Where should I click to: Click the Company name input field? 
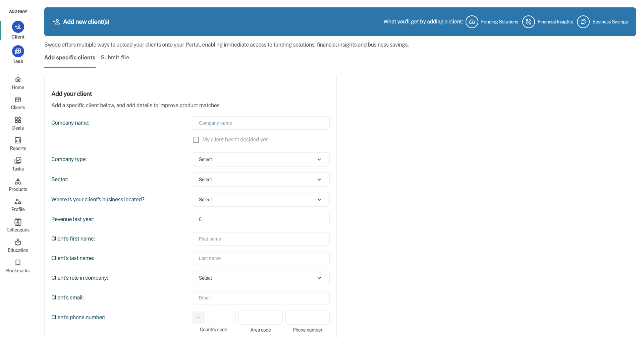click(x=261, y=123)
